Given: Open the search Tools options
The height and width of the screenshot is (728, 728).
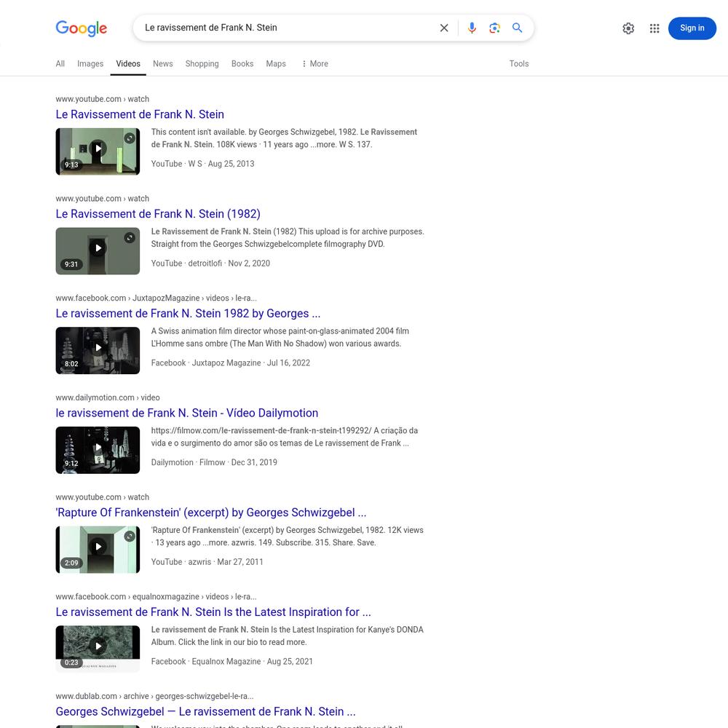Looking at the screenshot, I should click(518, 63).
